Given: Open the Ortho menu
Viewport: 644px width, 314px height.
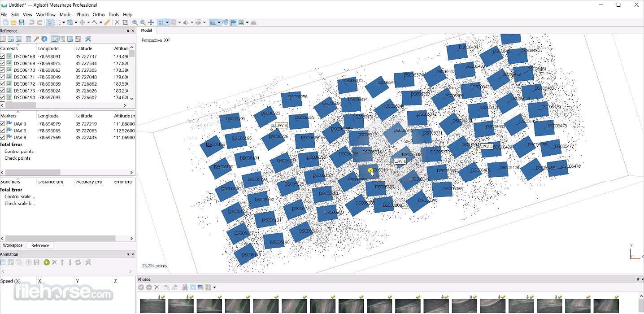Looking at the screenshot, I should tap(98, 14).
